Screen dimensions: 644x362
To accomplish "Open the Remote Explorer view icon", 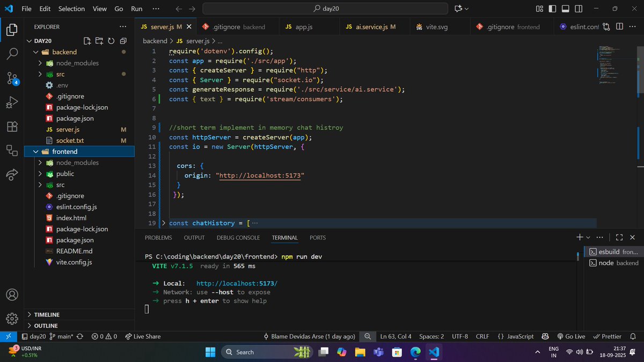I will (x=12, y=150).
